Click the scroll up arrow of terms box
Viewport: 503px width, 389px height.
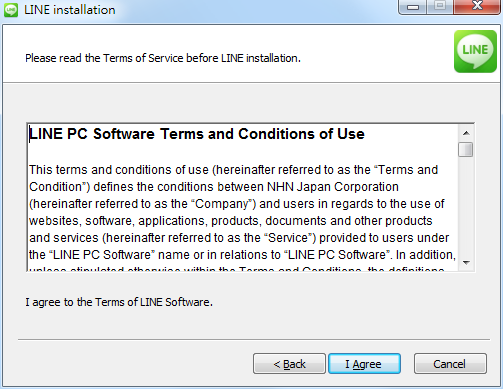tap(466, 133)
